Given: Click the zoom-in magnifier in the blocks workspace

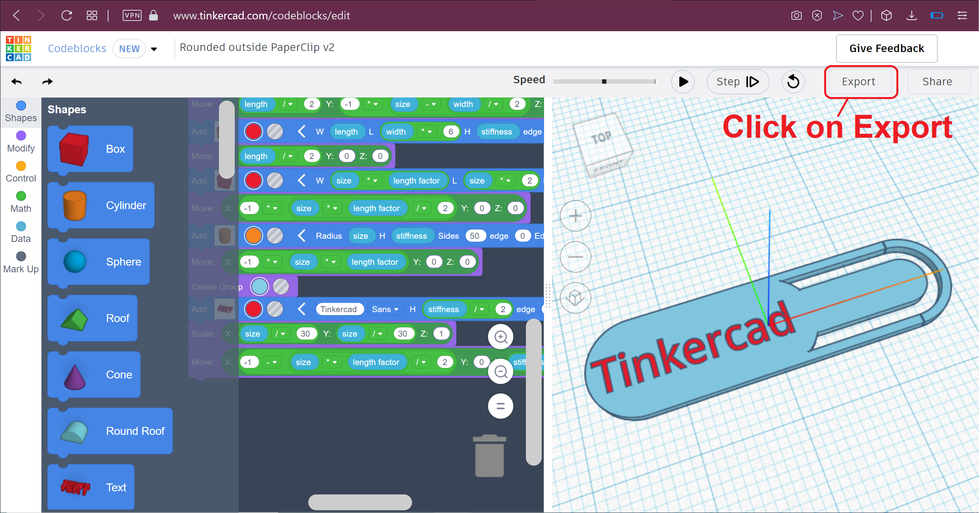Looking at the screenshot, I should (500, 337).
